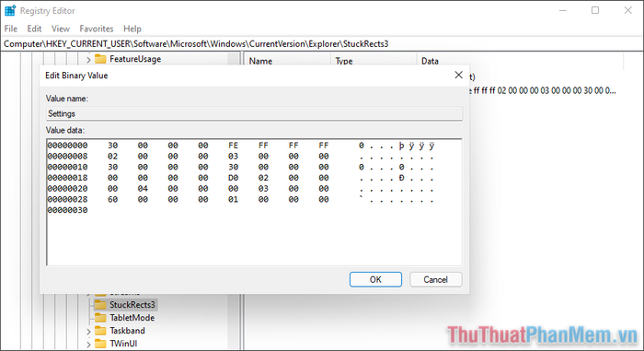Select the FeatureUsage folder icon

coord(100,59)
